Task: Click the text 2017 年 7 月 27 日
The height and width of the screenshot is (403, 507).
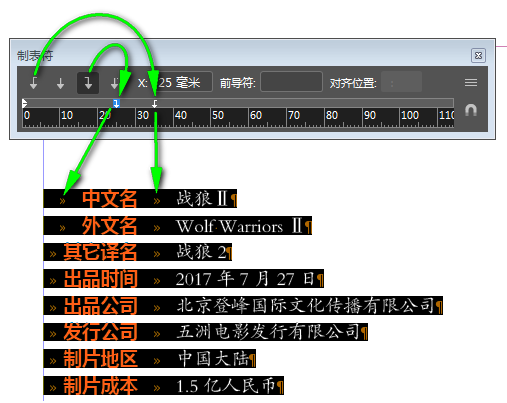Action: [245, 279]
